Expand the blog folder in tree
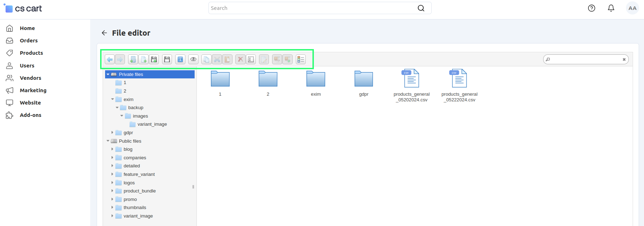Viewport: 644px width, 226px height. [x=113, y=149]
